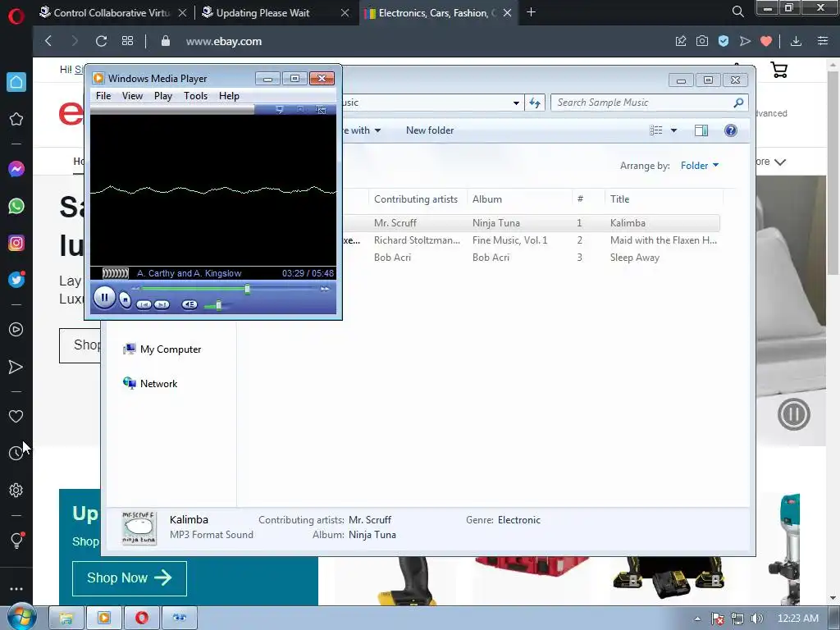The image size is (840, 630).
Task: Open Network in the navigation pane
Action: pos(151,384)
